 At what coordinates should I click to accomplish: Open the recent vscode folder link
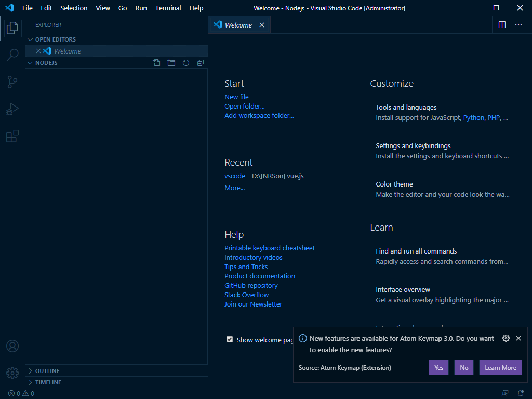[x=235, y=176]
